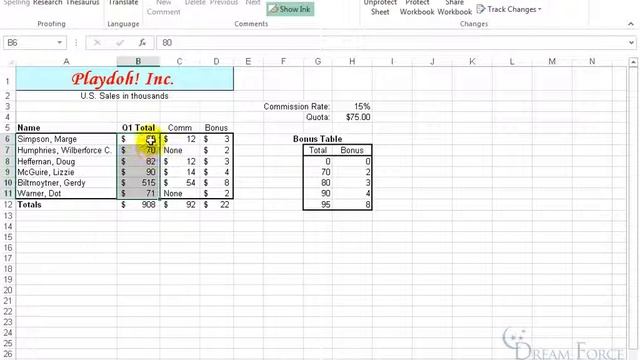Click the 'Heffernan, Doug' cell
This screenshot has height=360, width=640.
66,161
